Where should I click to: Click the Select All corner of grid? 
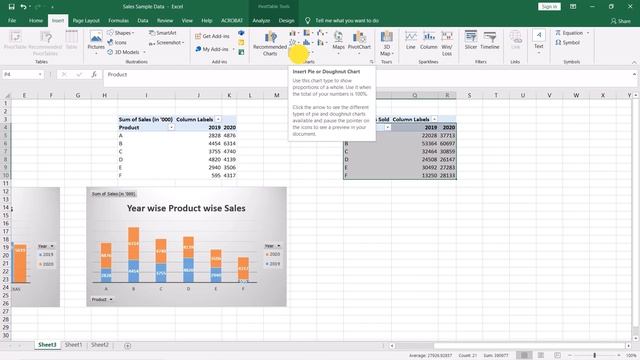(x=6, y=95)
